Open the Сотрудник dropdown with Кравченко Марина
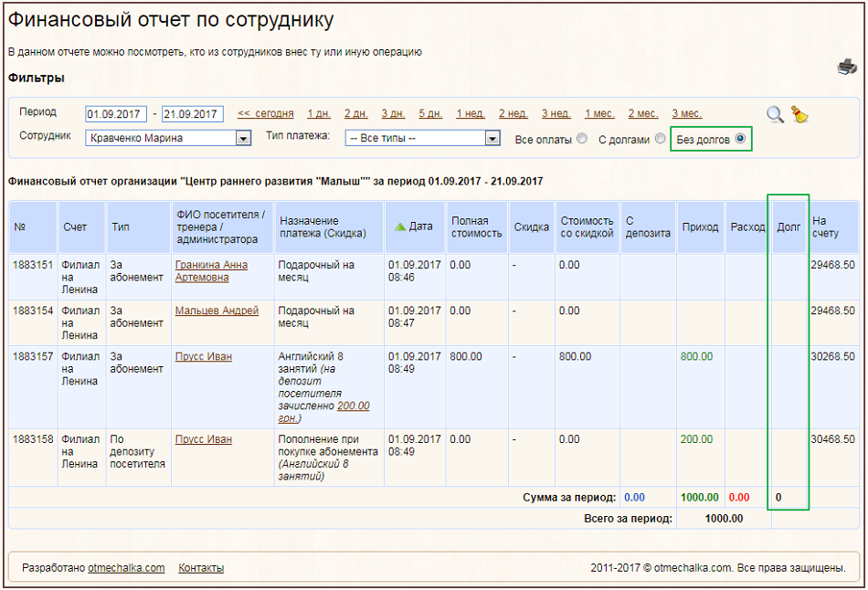Image resolution: width=868 pixels, height=590 pixels. 168,139
